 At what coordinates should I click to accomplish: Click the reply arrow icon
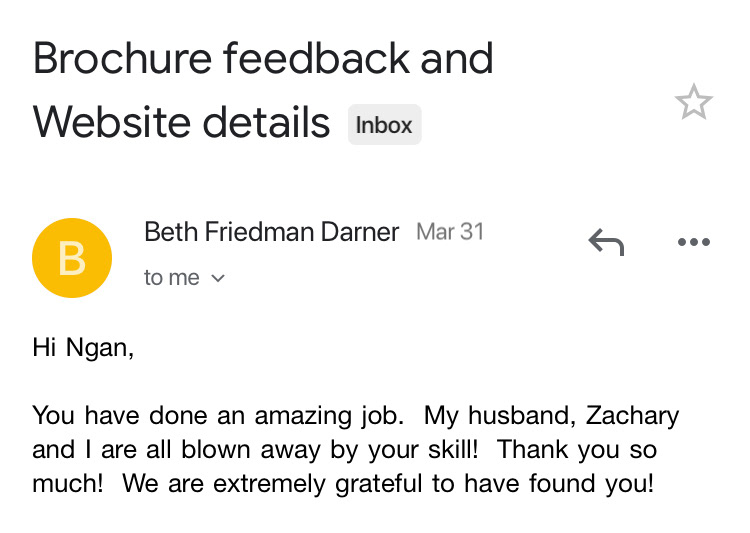605,241
